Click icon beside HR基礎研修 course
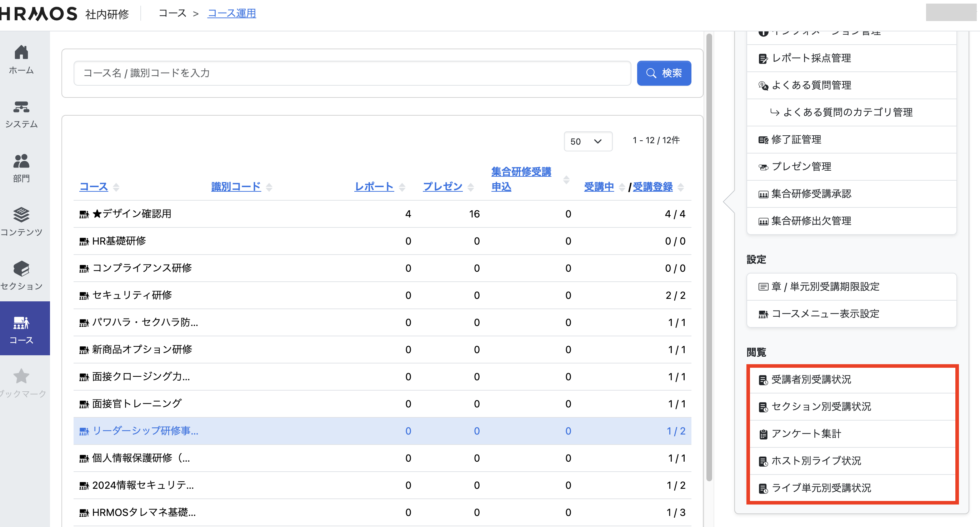The image size is (980, 527). click(84, 241)
